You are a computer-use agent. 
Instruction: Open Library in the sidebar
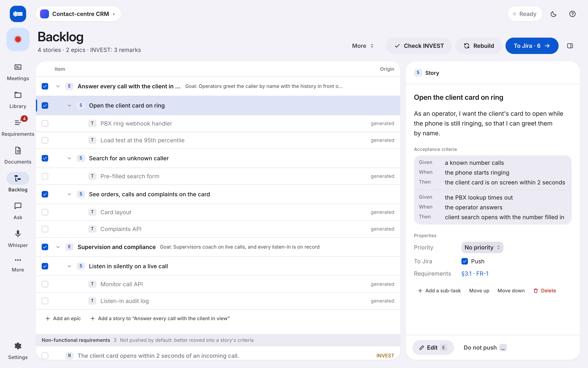(18, 100)
